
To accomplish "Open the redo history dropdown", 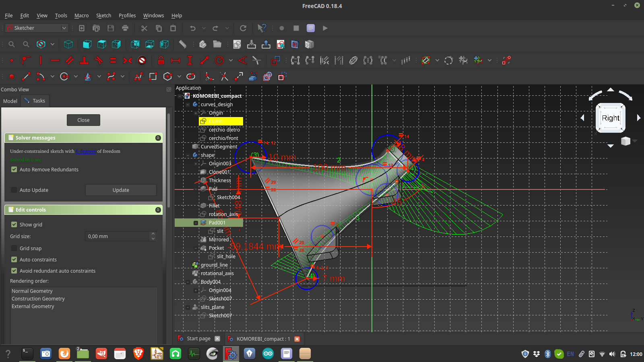I will 227,28.
